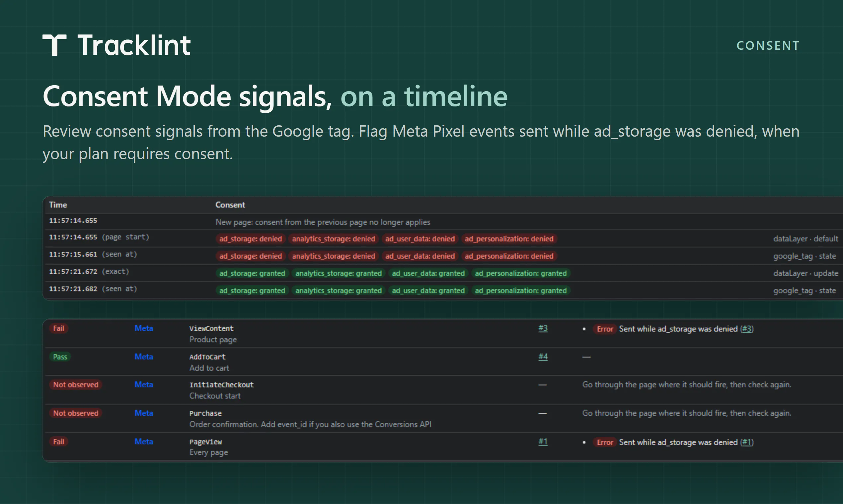Select the Meta link in the InitiateCheckout row
Image resolution: width=843 pixels, height=504 pixels.
pyautogui.click(x=144, y=385)
